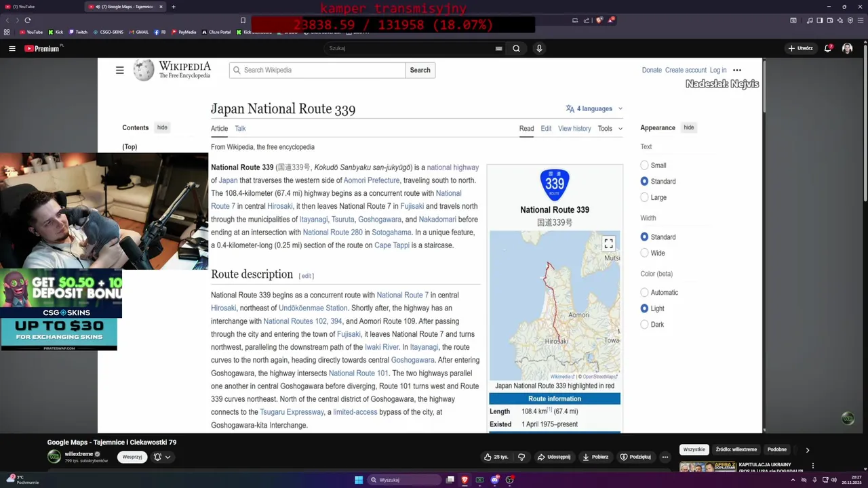Select Standard text size
The width and height of the screenshot is (868, 488).
(x=644, y=181)
